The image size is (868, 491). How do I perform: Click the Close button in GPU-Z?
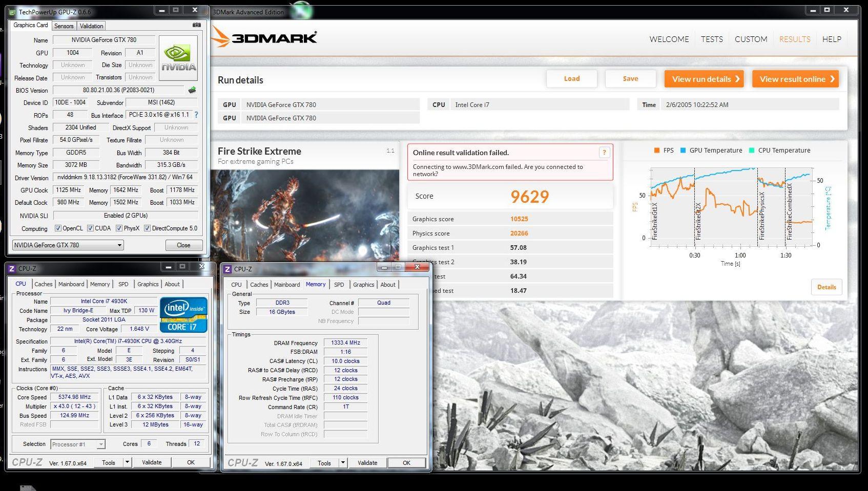(x=183, y=245)
